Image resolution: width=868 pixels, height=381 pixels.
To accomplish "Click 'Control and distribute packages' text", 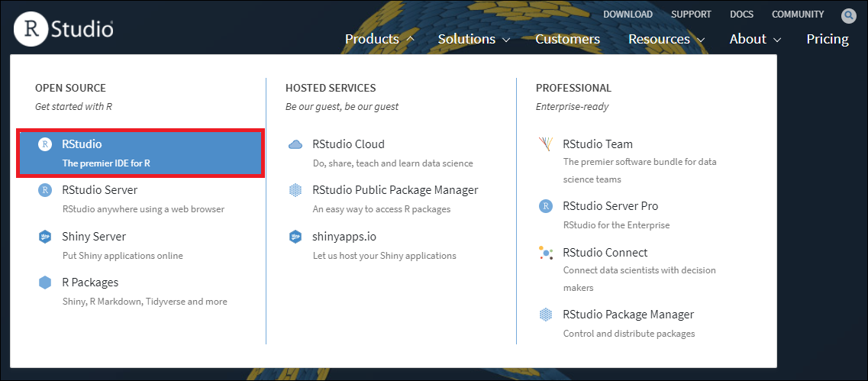I will (629, 334).
